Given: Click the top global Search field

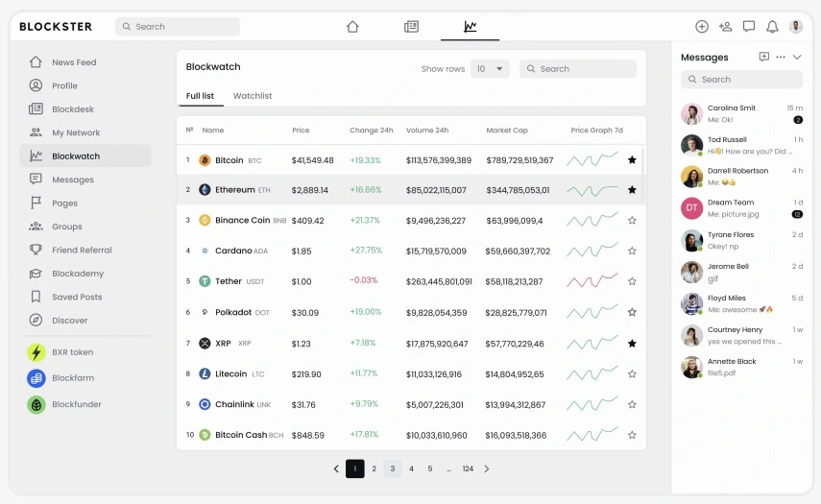Looking at the screenshot, I should click(178, 26).
